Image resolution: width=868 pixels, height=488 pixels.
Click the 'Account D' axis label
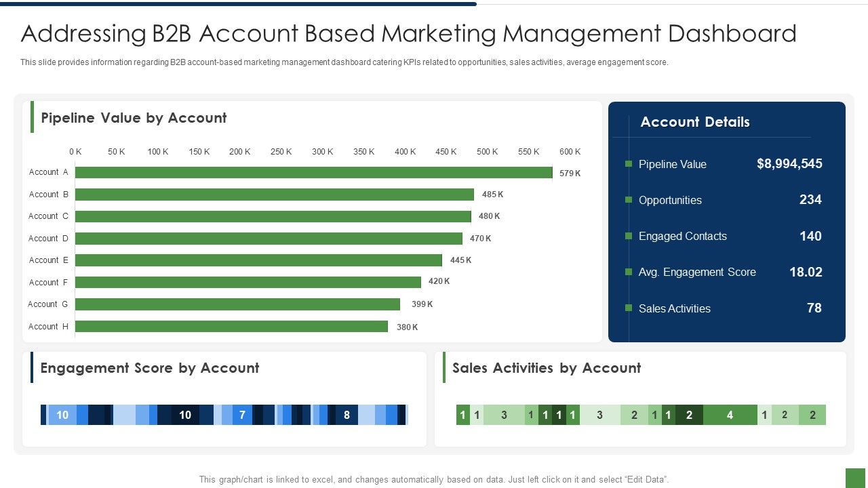48,239
